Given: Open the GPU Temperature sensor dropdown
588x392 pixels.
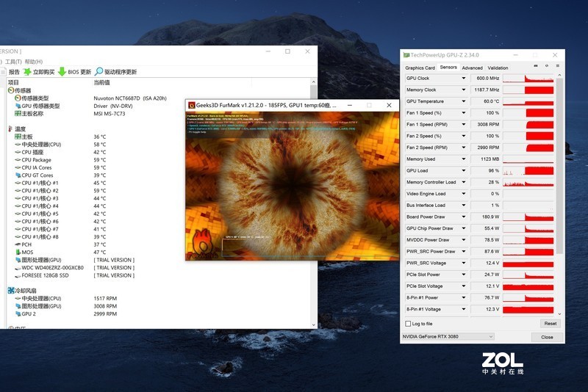Looking at the screenshot, I should [463, 101].
